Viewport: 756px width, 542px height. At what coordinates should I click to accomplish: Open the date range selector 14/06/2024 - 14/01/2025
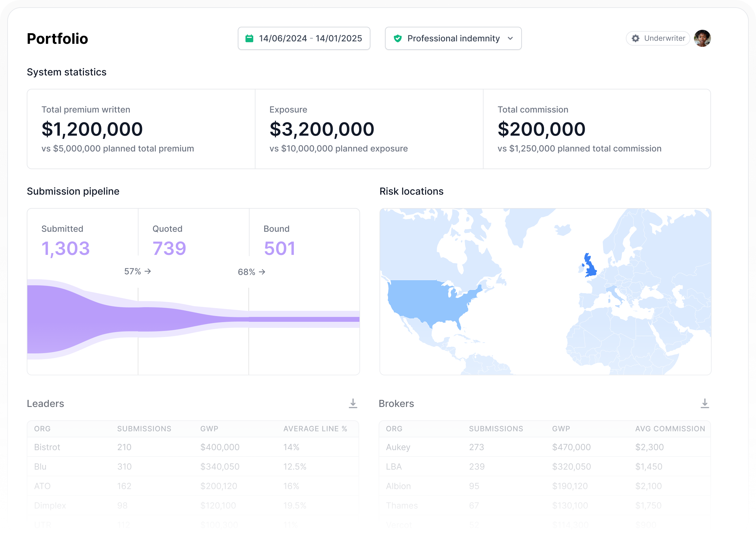tap(304, 38)
